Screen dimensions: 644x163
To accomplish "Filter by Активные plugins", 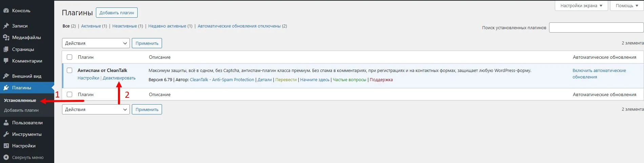I will coord(91,26).
